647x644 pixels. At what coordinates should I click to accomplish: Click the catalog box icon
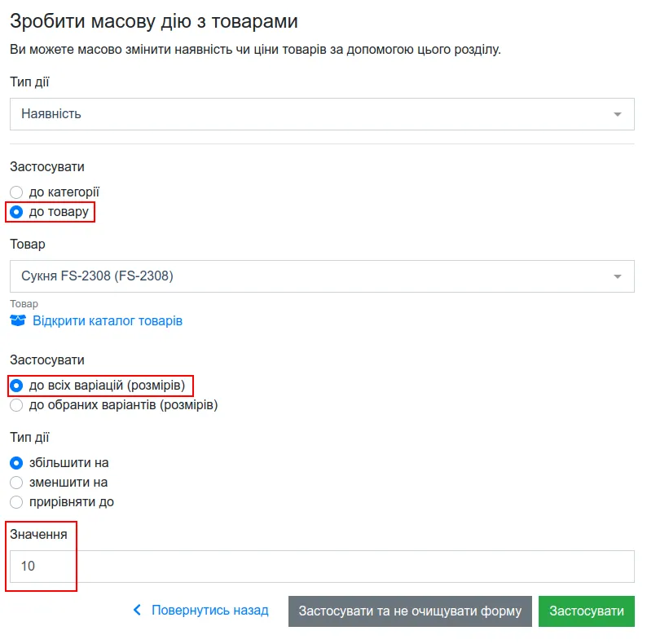coord(18,320)
